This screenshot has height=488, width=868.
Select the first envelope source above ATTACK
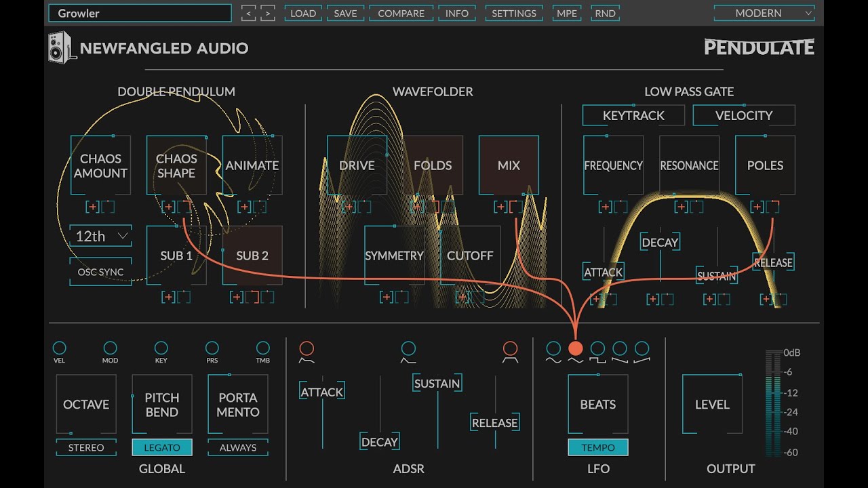(x=307, y=348)
